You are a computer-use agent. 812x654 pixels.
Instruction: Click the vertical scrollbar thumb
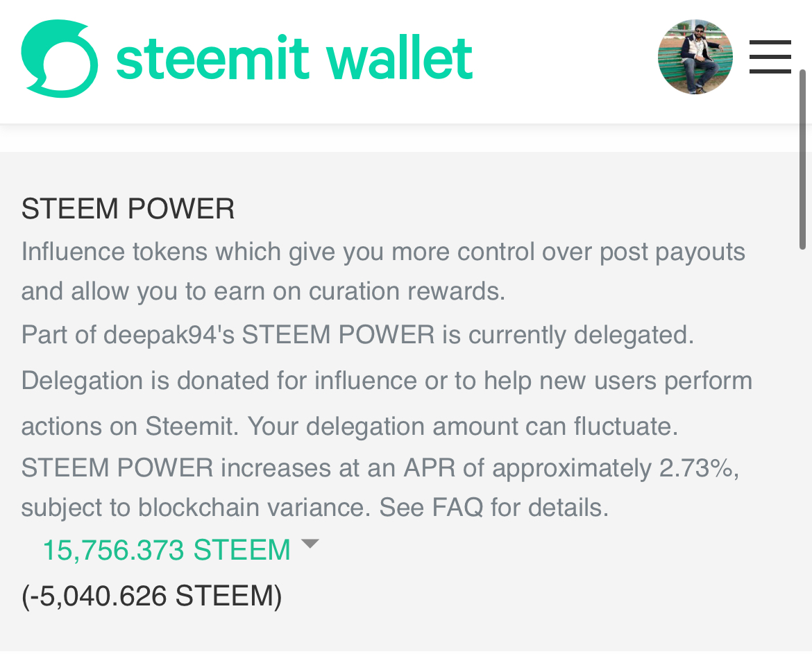802,158
